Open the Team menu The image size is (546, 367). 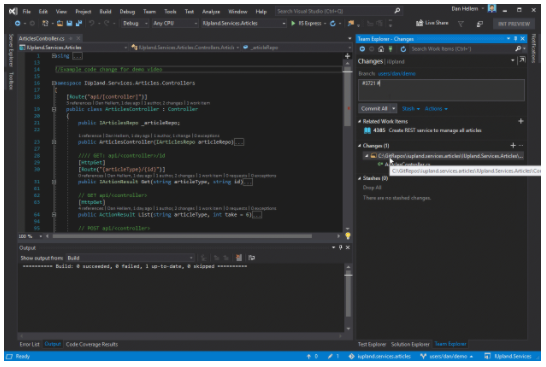[149, 11]
